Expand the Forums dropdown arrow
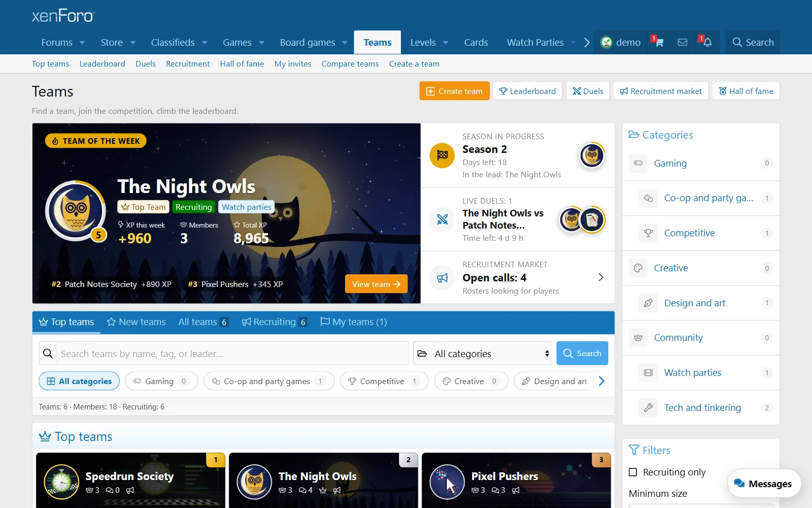The height and width of the screenshot is (508, 812). (82, 43)
